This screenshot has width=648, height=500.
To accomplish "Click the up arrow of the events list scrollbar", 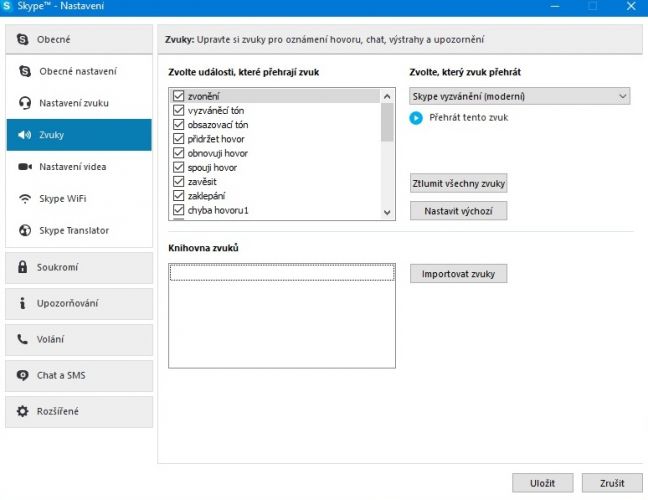I will point(387,96).
